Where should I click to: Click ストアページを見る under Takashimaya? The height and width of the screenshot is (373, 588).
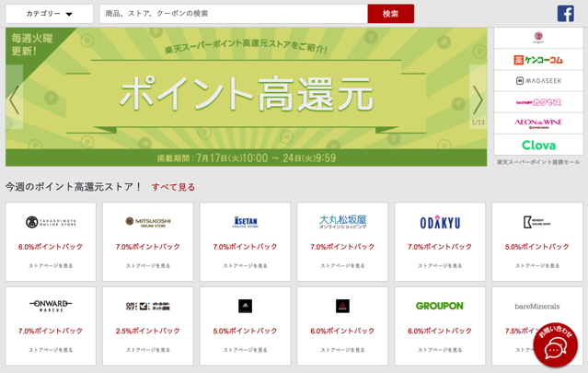[x=51, y=265]
